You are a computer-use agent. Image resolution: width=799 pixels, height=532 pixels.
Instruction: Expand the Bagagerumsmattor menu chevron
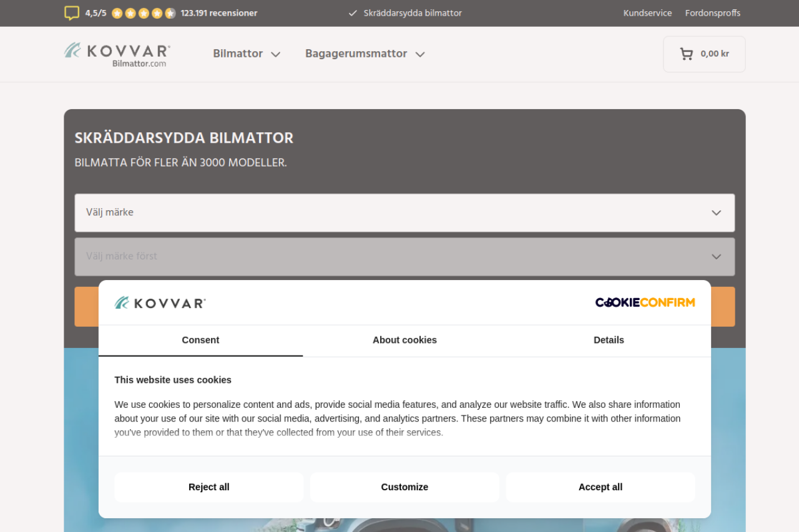[420, 54]
